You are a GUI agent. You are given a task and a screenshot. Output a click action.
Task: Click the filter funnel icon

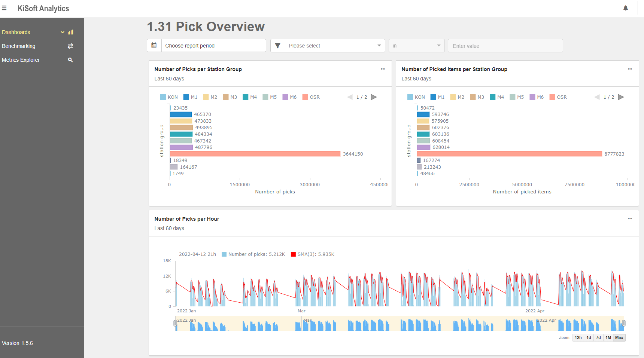pyautogui.click(x=277, y=46)
